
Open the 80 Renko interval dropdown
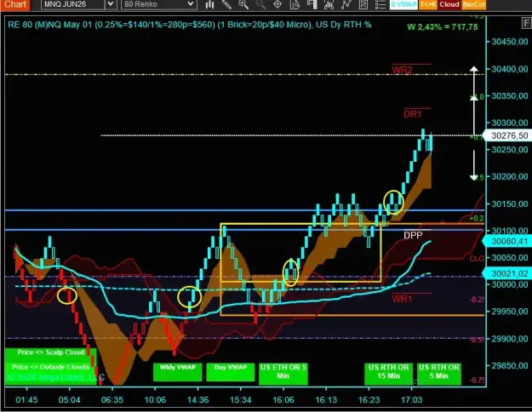159,4
